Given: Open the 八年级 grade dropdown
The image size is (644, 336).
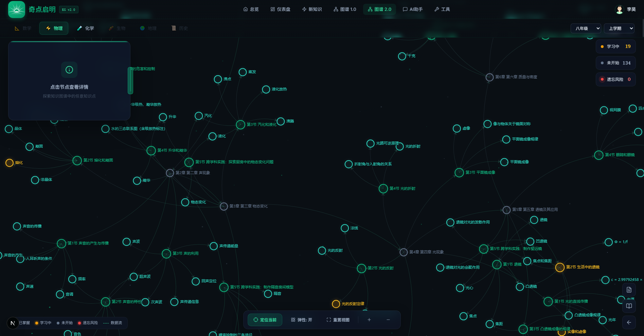Looking at the screenshot, I should [x=586, y=28].
